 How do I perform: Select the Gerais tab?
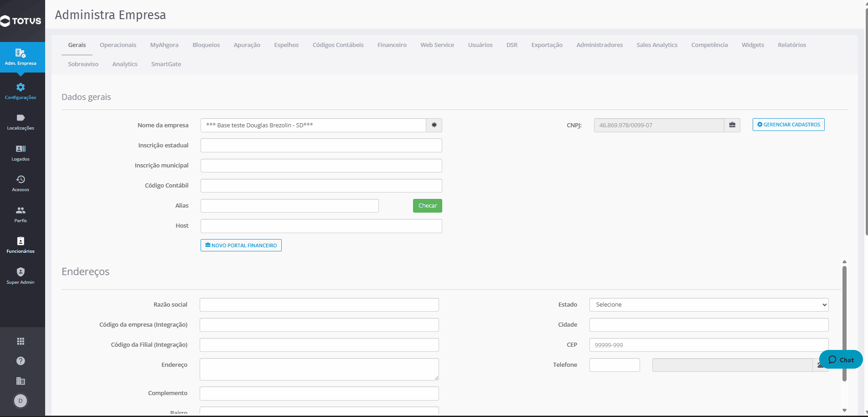click(x=77, y=45)
